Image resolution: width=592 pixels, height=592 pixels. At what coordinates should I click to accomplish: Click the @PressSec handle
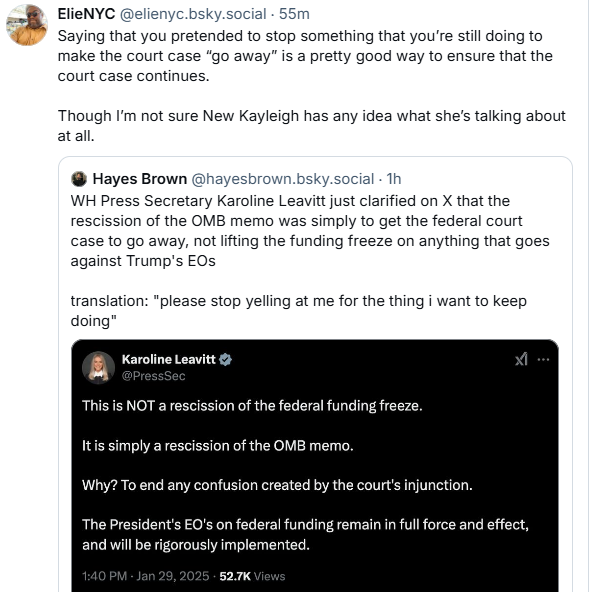(153, 376)
